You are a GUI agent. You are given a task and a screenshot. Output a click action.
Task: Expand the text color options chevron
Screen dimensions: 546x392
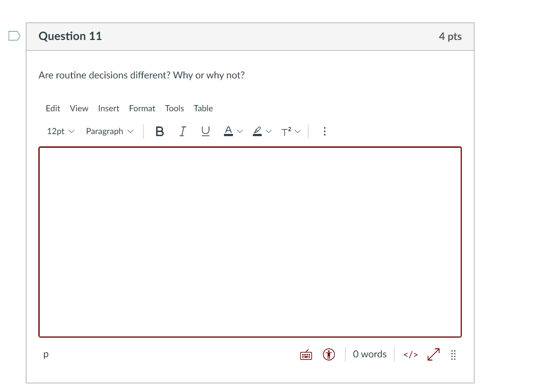tap(239, 131)
